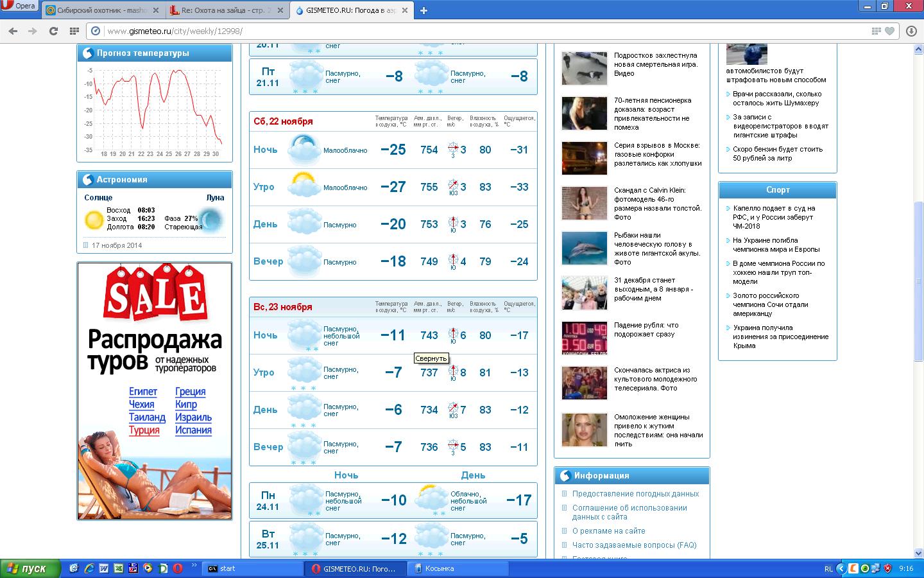Reload the page with the refresh icon
Screen dimensions: 924x578
pos(54,31)
